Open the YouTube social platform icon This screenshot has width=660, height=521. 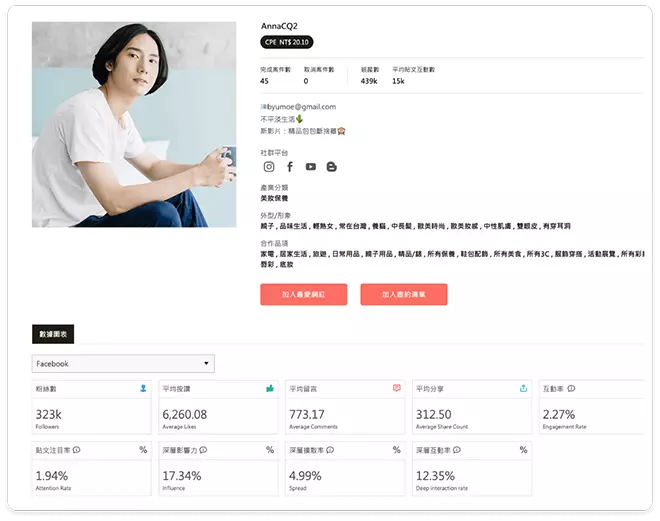311,167
